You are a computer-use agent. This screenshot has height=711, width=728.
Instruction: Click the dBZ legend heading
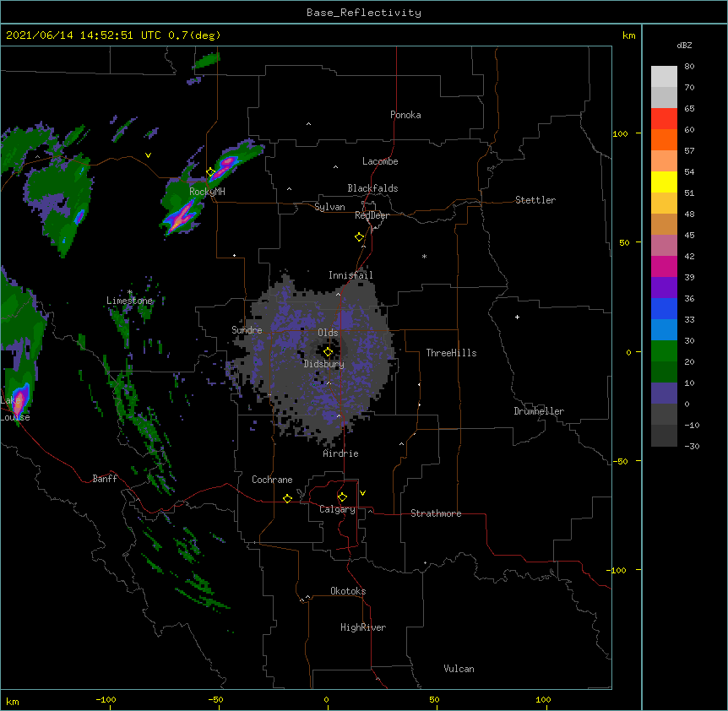click(684, 45)
